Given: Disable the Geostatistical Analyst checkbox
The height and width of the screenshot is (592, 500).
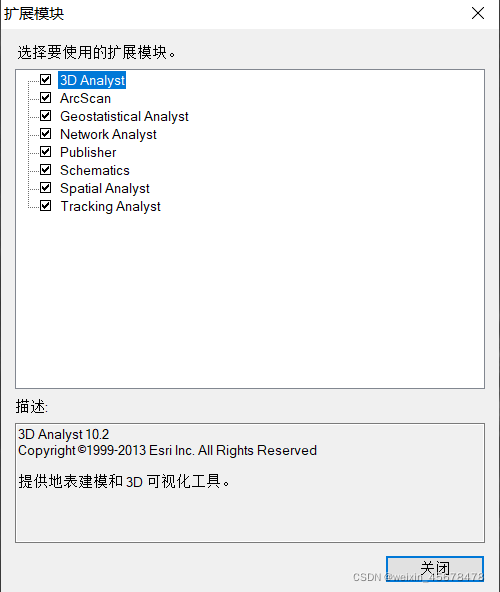Looking at the screenshot, I should (45, 116).
